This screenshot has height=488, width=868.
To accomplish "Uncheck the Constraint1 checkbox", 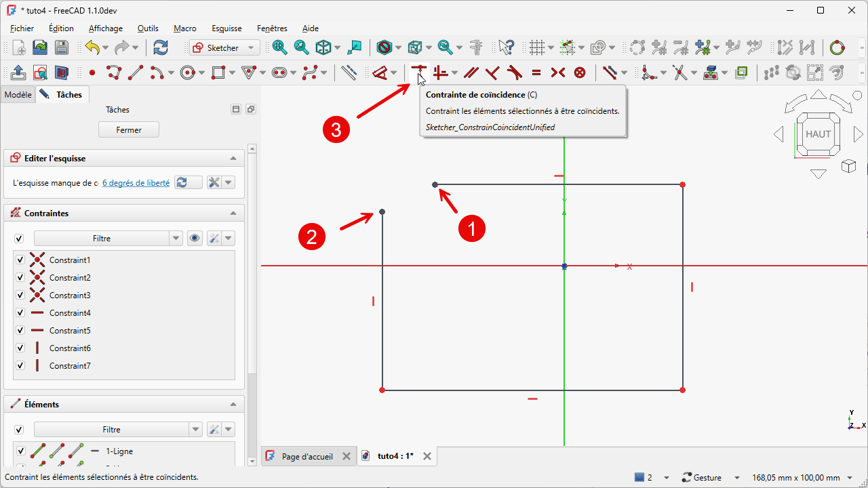I will [20, 260].
